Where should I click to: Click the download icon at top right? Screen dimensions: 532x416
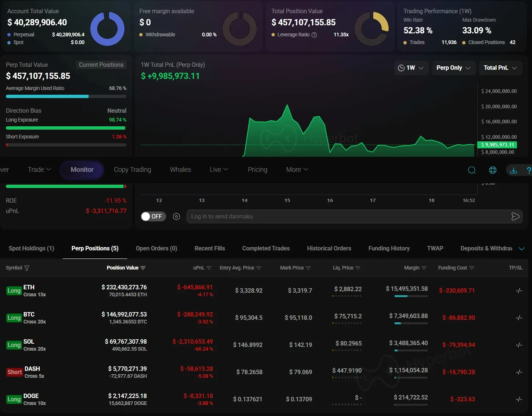pos(513,170)
